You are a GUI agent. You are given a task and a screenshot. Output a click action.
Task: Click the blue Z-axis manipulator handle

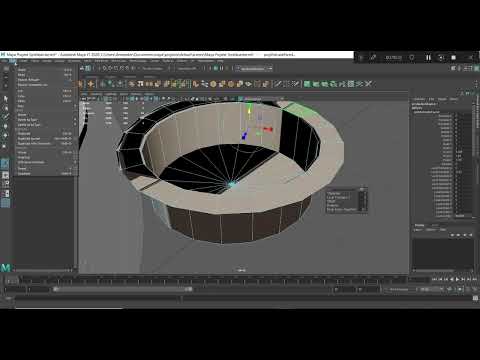[245, 135]
